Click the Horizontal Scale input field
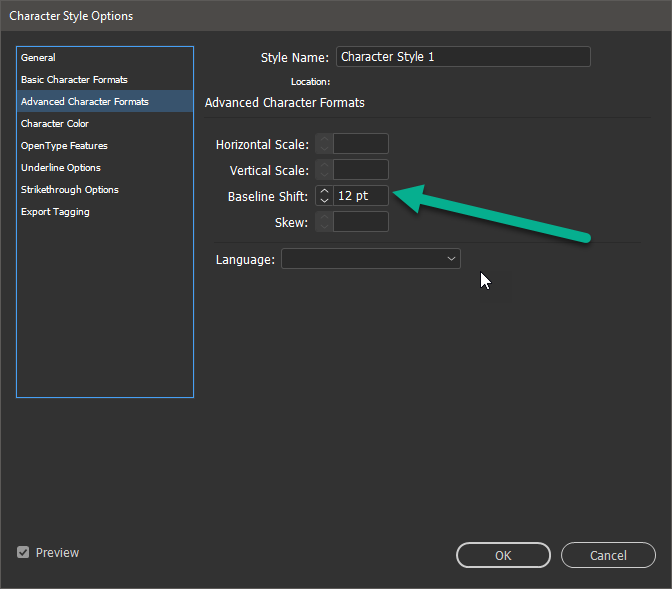672x589 pixels. pyautogui.click(x=360, y=144)
